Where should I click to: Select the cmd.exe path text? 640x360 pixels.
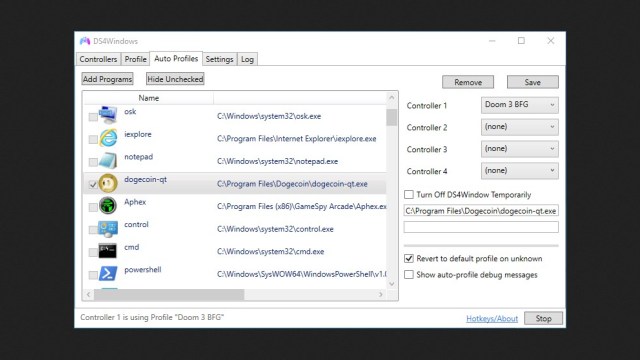pyautogui.click(x=271, y=251)
